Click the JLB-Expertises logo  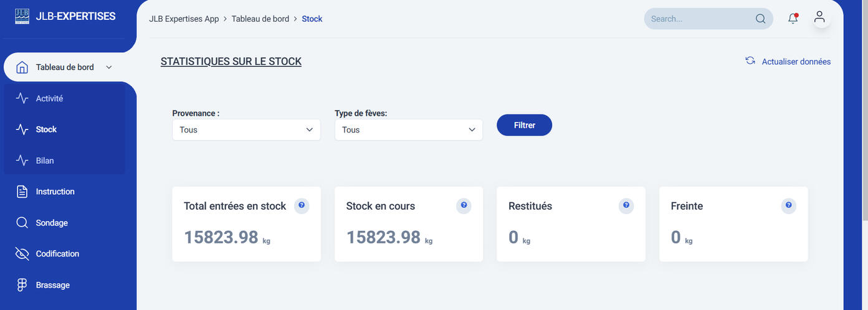[x=22, y=16]
